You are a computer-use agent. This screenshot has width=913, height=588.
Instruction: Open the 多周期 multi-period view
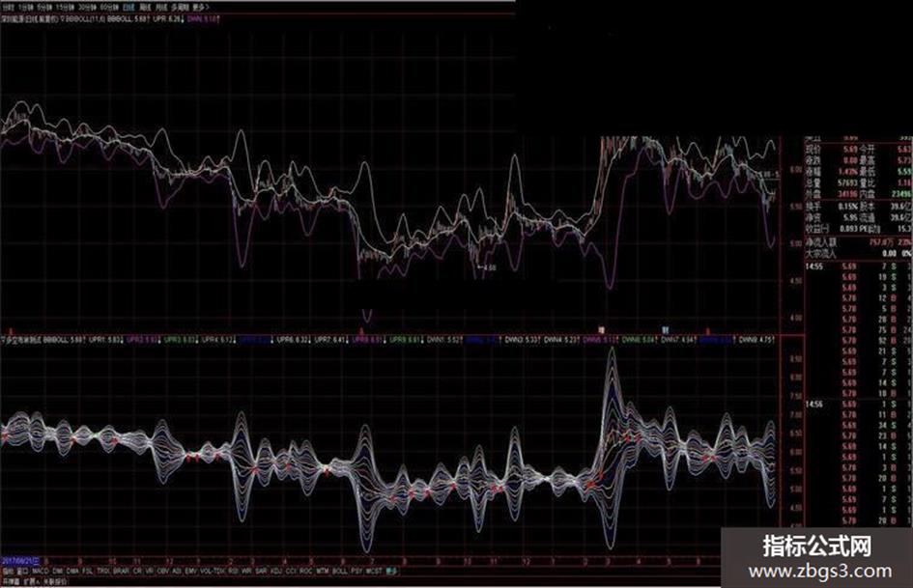tap(180, 7)
